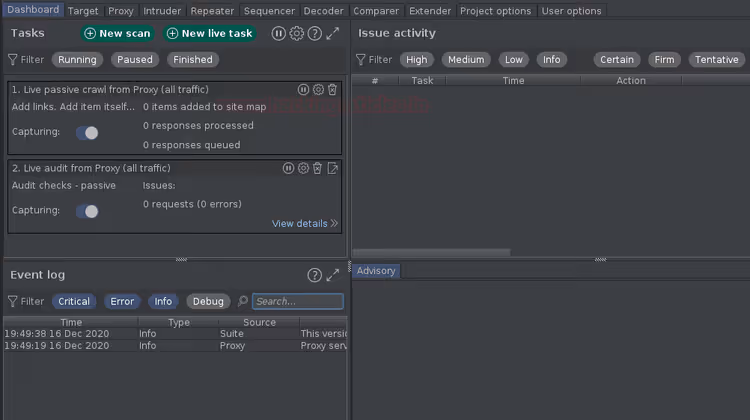Open help for the Event log
750x420 pixels.
coord(314,275)
